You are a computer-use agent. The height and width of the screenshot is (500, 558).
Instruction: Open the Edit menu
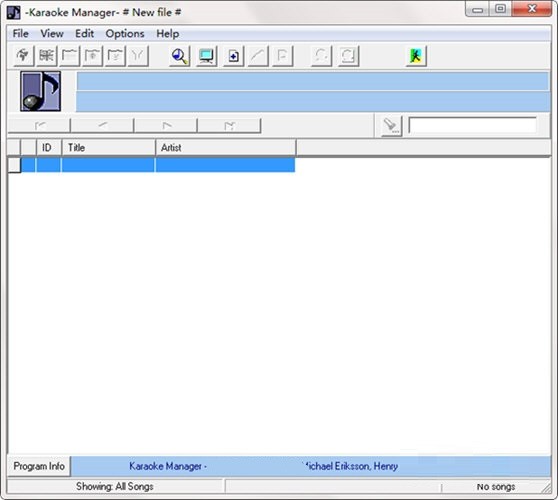[x=84, y=34]
